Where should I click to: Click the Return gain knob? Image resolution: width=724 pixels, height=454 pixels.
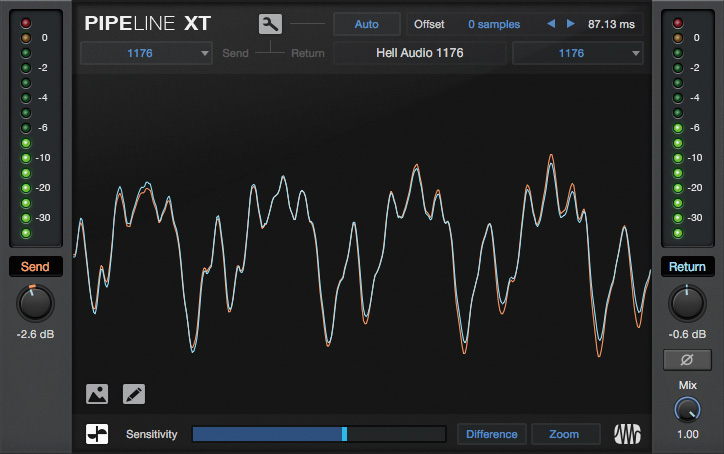(687, 303)
